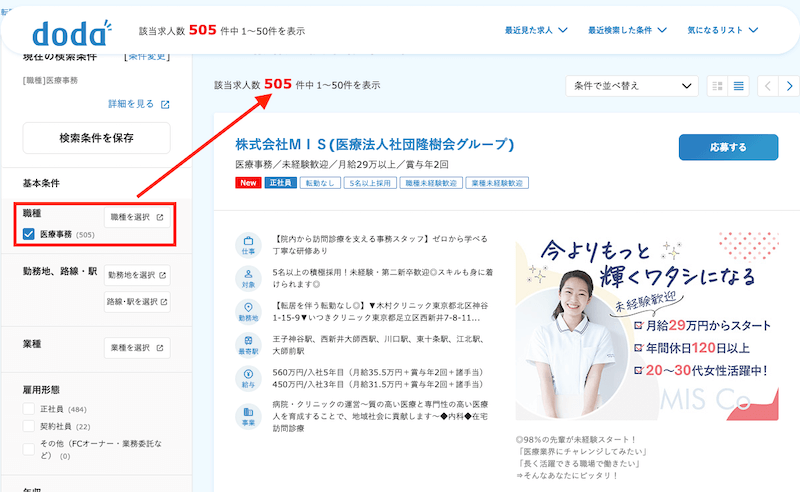Uncheck the 医療事務 checkbox
The width and height of the screenshot is (800, 492).
(29, 234)
